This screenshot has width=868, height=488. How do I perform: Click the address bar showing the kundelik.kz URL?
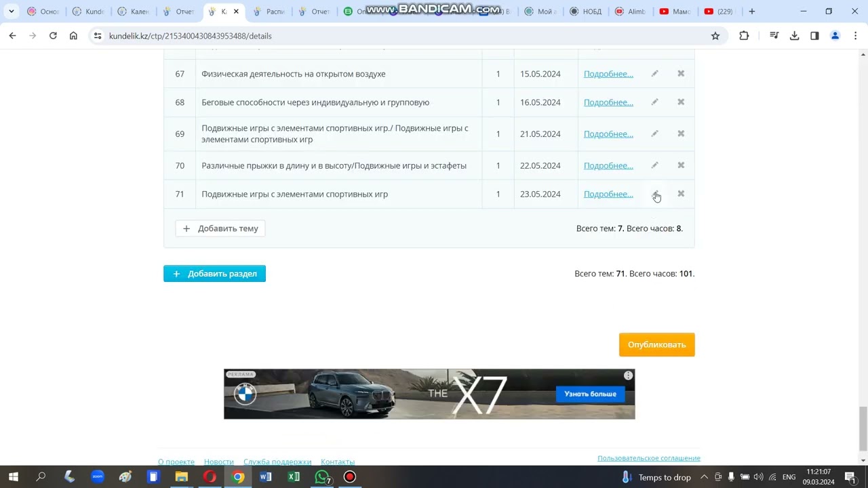(x=407, y=36)
